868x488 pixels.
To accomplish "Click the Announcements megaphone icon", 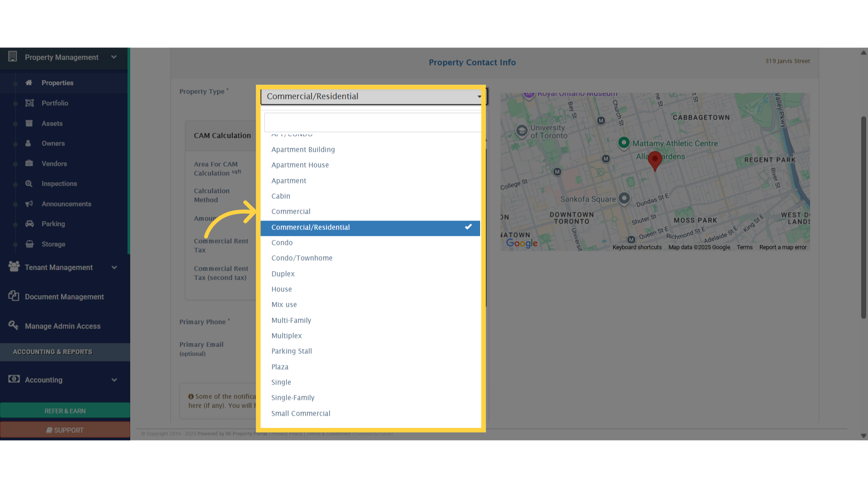I will (29, 204).
